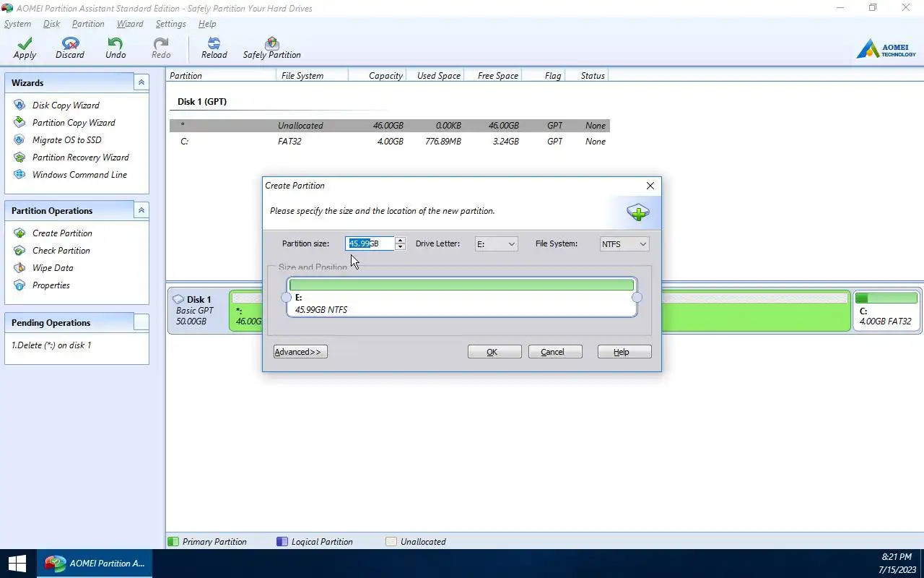Open Partition Recovery Wizard icon
924x578 pixels.
coord(19,158)
